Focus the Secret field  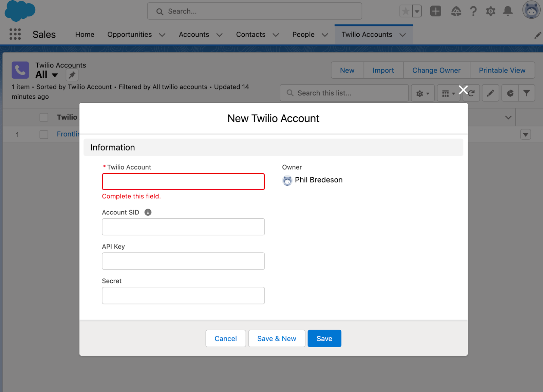[183, 295]
